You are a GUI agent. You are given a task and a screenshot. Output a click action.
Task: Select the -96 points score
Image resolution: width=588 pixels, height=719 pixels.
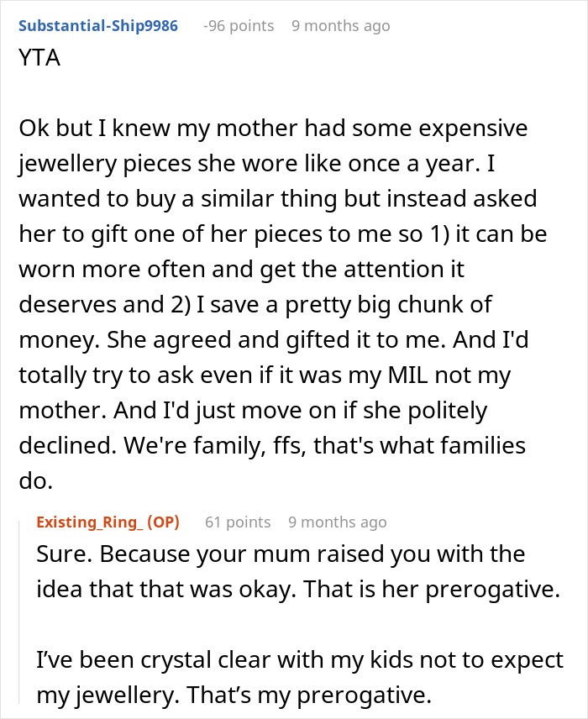click(x=239, y=26)
